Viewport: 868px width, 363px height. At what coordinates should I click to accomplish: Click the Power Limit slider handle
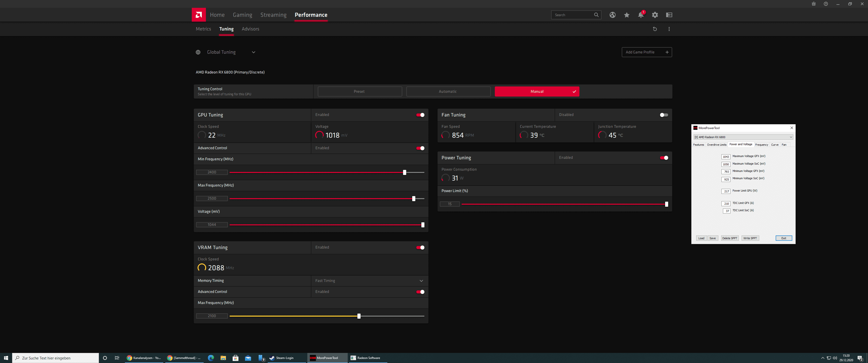666,204
